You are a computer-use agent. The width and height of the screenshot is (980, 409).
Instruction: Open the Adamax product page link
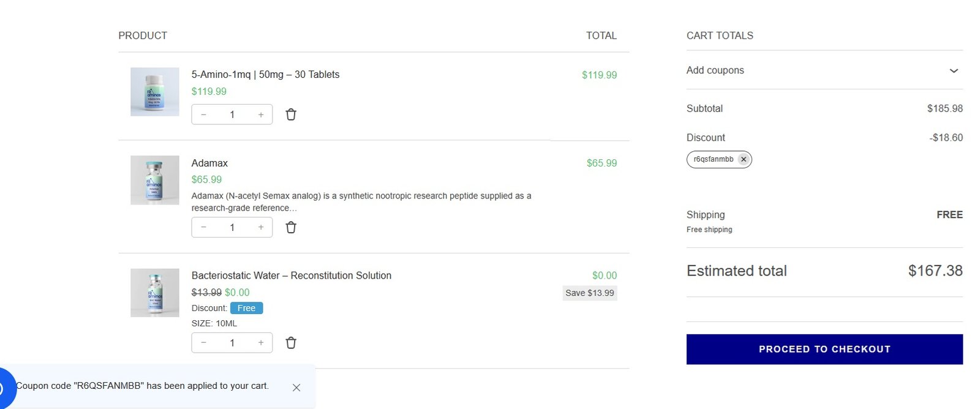[209, 163]
